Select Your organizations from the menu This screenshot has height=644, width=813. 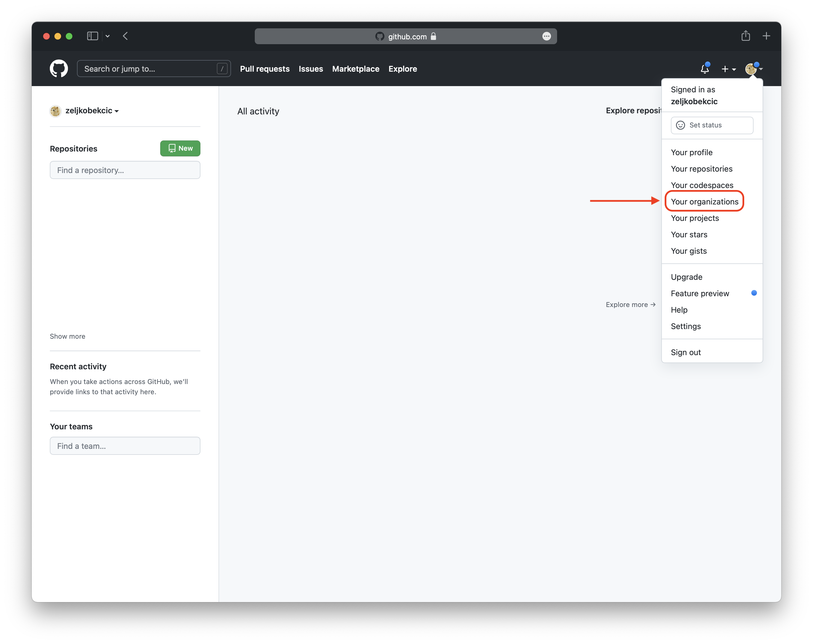[x=704, y=202]
